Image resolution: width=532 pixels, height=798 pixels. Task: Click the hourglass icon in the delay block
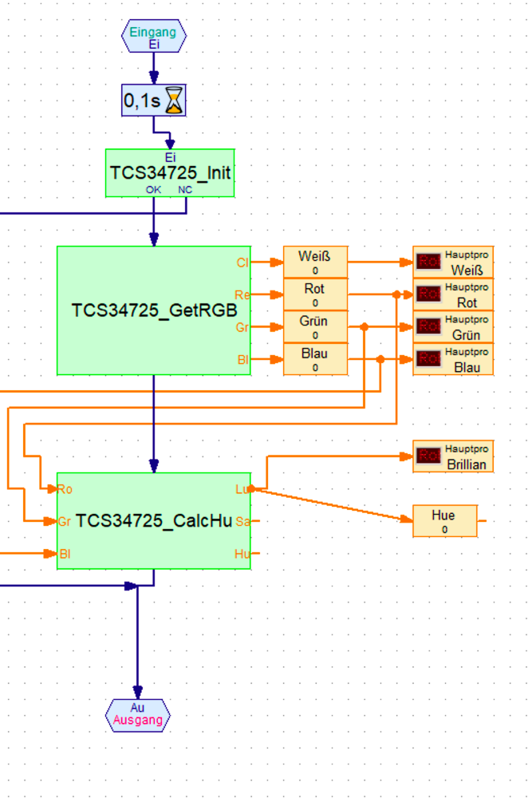(174, 101)
